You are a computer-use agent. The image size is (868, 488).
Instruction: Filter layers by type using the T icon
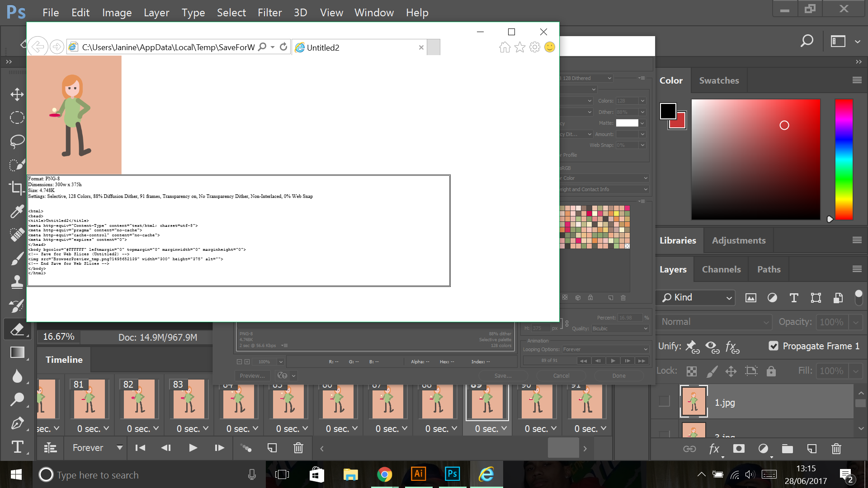coord(793,298)
